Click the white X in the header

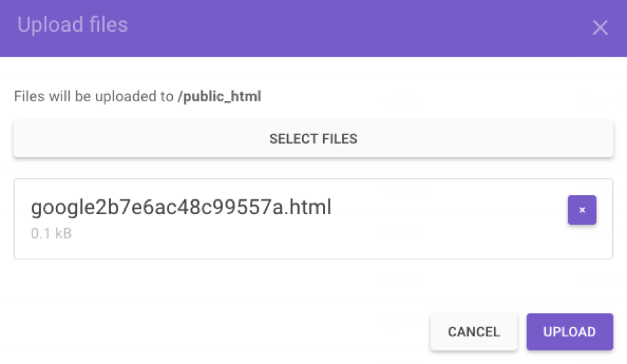pyautogui.click(x=600, y=28)
